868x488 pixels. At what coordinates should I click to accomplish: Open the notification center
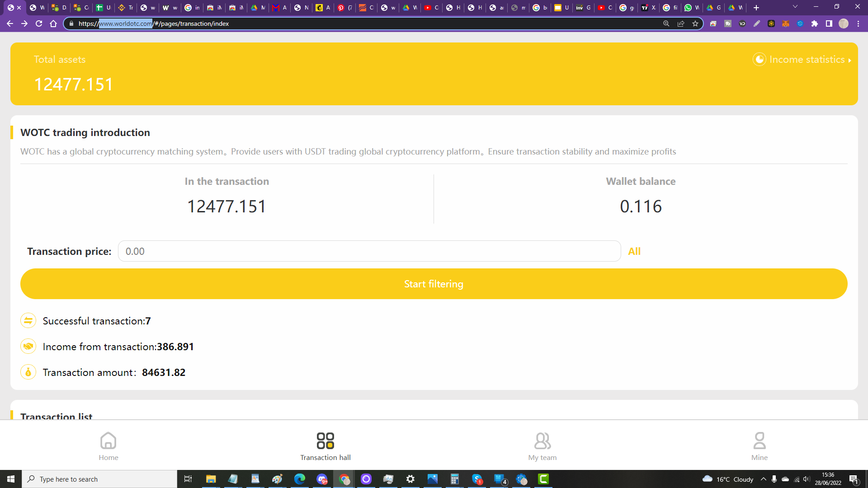tap(854, 479)
